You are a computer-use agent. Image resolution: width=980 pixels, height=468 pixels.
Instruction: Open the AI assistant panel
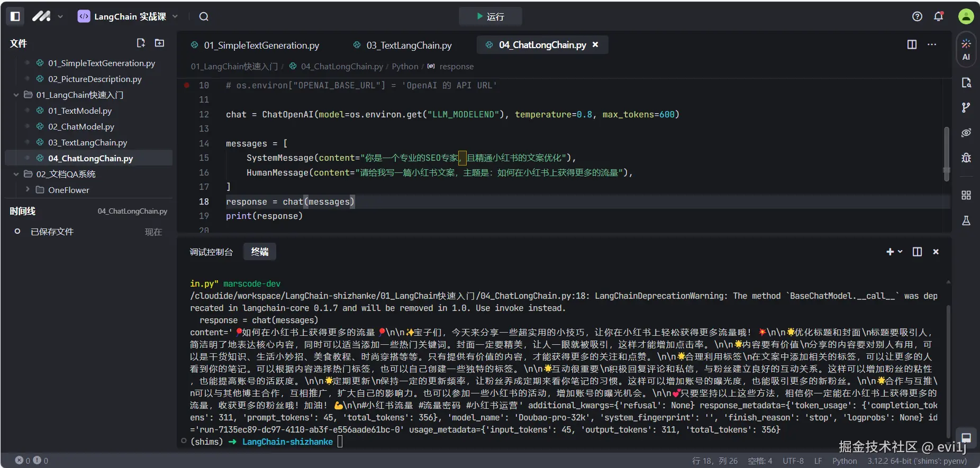point(966,50)
